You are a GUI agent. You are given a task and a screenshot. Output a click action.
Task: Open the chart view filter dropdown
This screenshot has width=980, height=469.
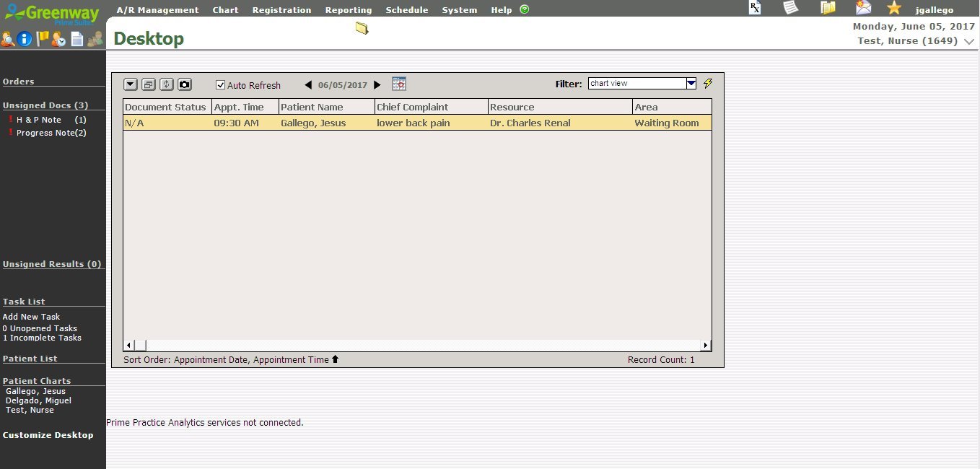(x=691, y=84)
